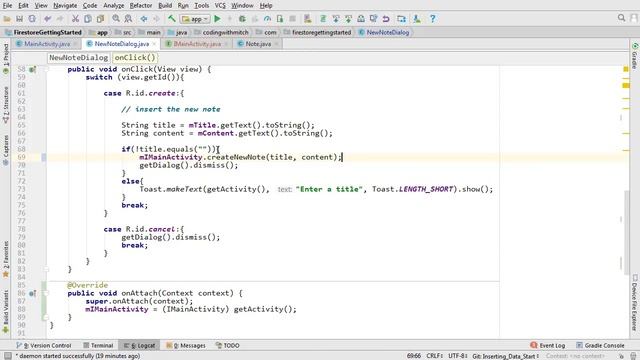The width and height of the screenshot is (640, 360).
Task: Open the Android Profiler gauge icon
Action: point(267,19)
